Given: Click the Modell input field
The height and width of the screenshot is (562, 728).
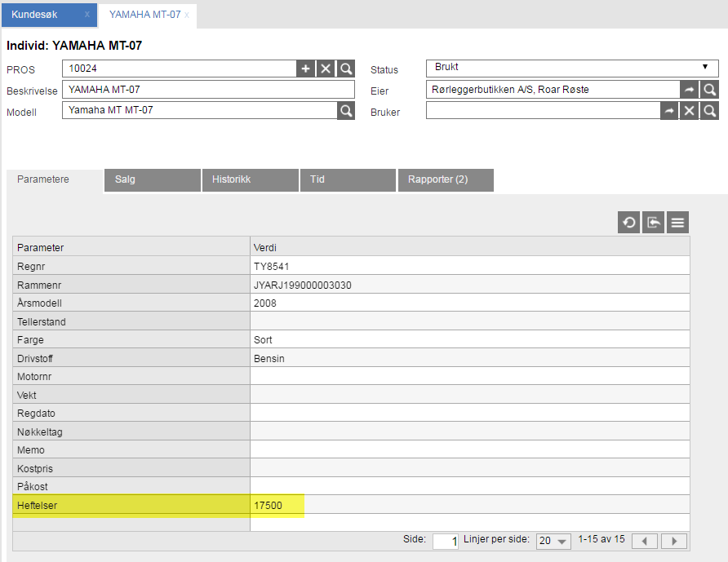Looking at the screenshot, I should pyautogui.click(x=200, y=111).
